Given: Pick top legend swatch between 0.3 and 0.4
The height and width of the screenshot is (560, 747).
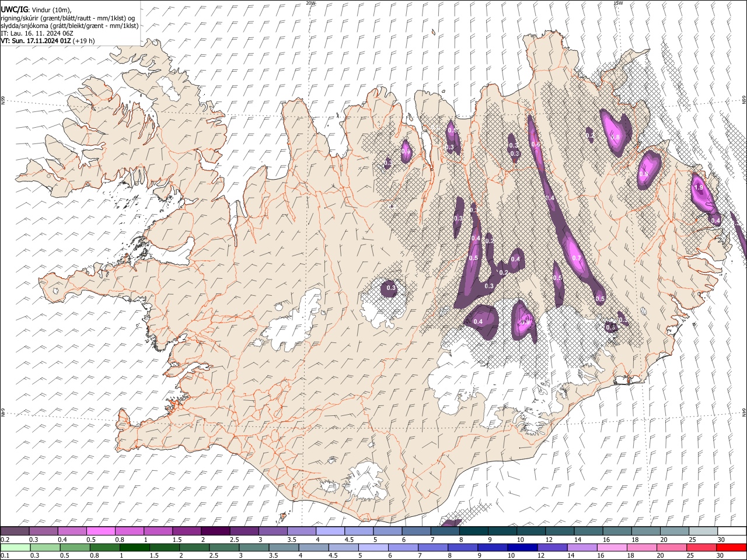Looking at the screenshot, I should (43, 531).
